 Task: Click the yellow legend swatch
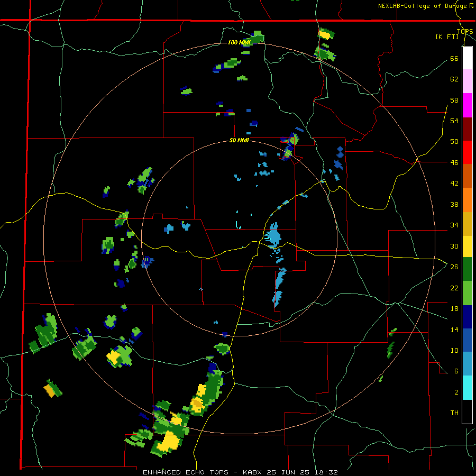[467, 246]
